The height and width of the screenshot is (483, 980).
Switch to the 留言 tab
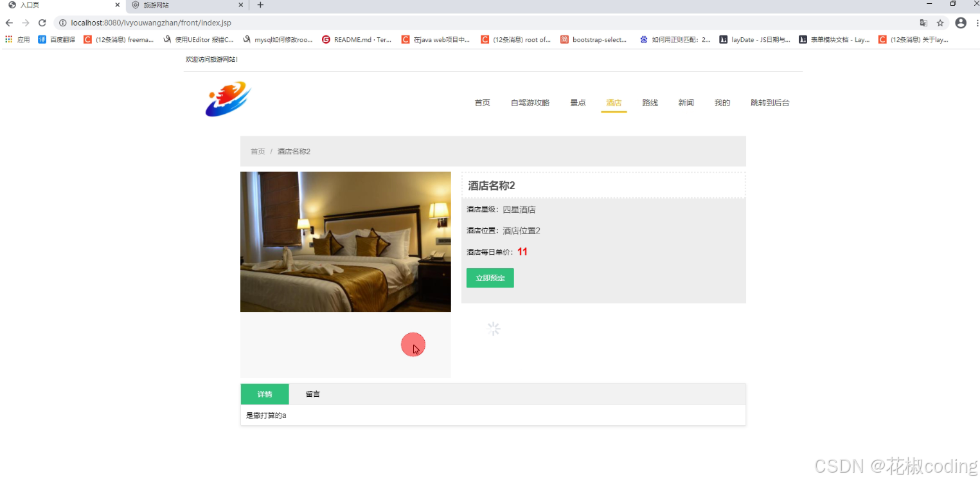pos(313,394)
